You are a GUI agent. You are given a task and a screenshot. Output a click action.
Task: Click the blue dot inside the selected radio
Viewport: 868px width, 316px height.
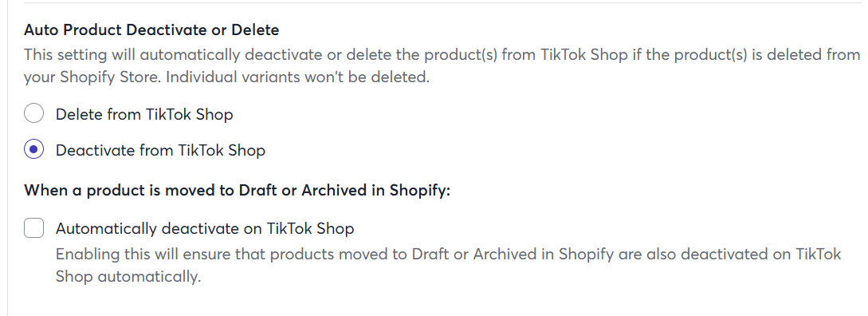(33, 150)
